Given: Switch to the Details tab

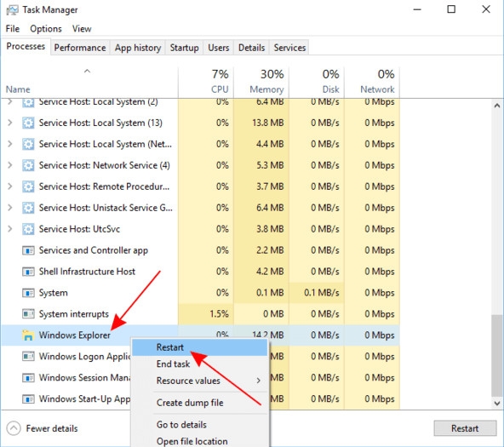Looking at the screenshot, I should point(251,48).
